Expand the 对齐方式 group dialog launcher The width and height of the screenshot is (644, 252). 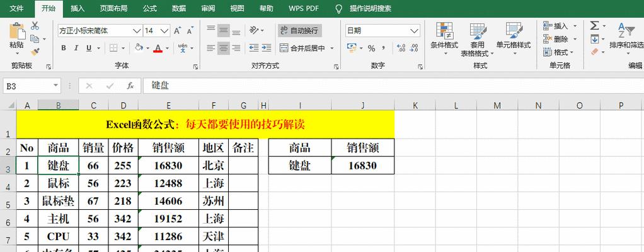pyautogui.click(x=336, y=67)
